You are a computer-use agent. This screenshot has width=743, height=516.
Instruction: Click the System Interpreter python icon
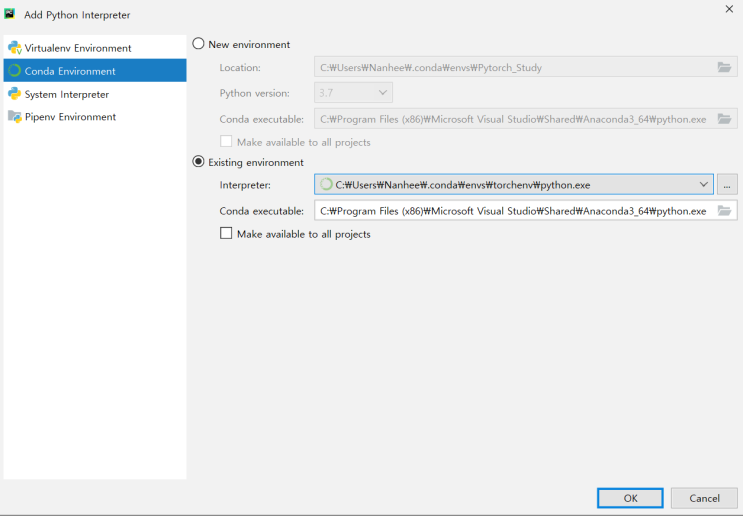click(15, 94)
